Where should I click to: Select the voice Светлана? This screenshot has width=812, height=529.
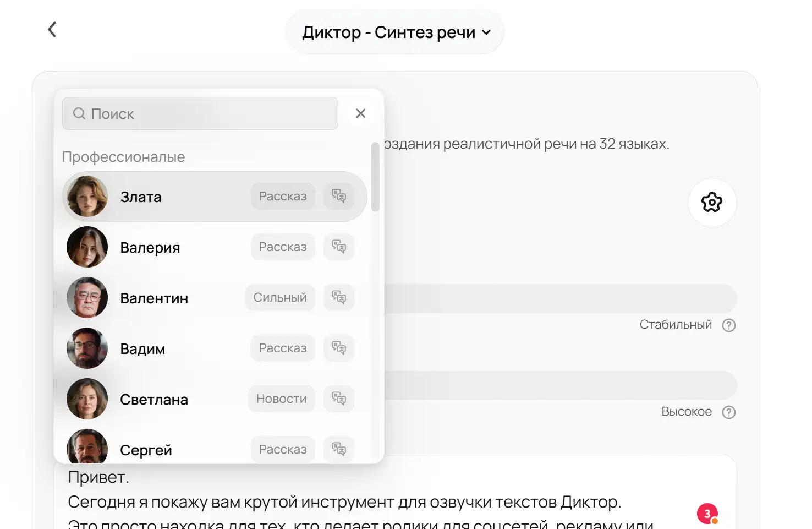215,399
